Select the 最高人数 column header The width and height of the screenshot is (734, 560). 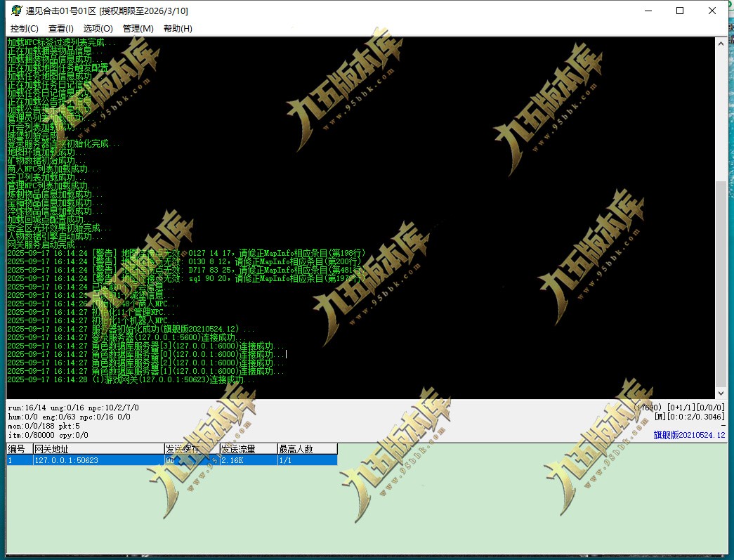click(x=307, y=449)
